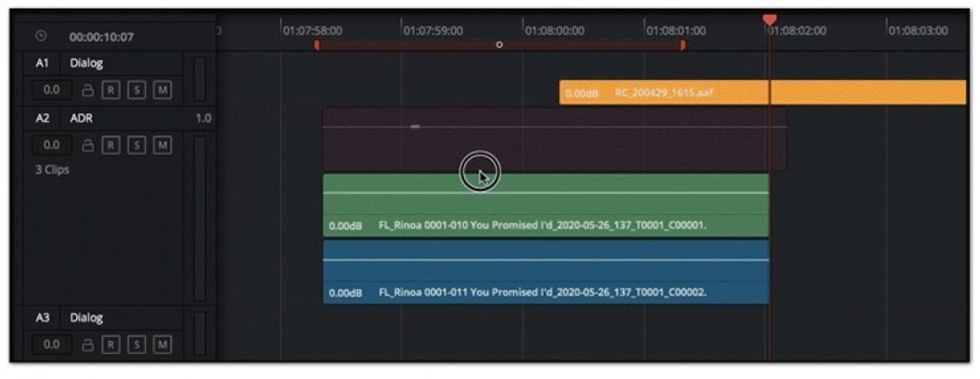980x379 pixels.
Task: Click the range center handle circle
Action: (x=499, y=45)
